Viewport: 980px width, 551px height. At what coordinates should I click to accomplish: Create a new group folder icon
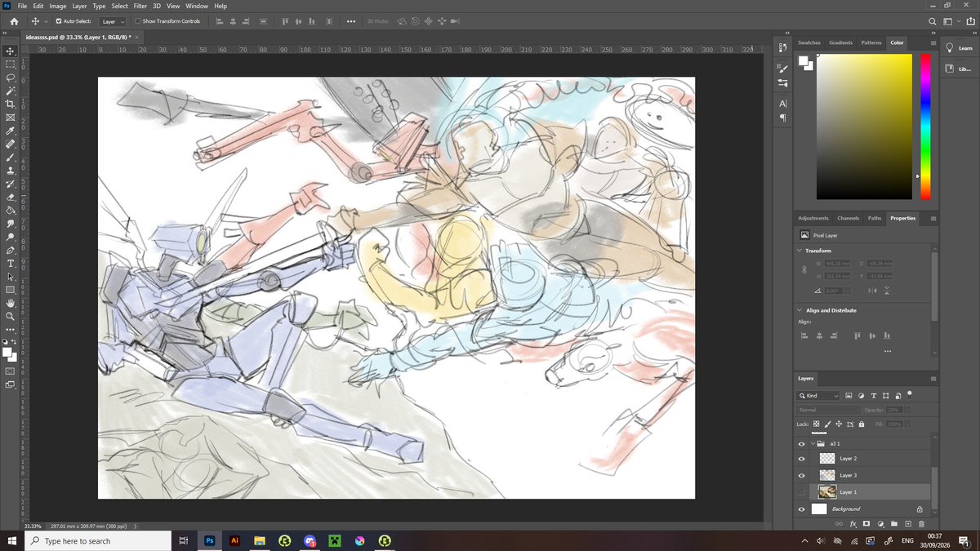[893, 523]
